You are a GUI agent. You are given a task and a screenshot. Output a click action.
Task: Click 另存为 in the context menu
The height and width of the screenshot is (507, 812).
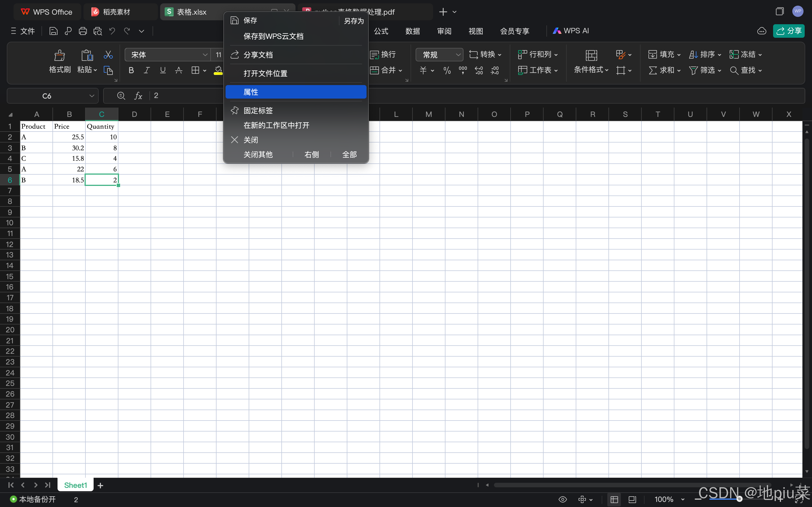[x=353, y=21]
